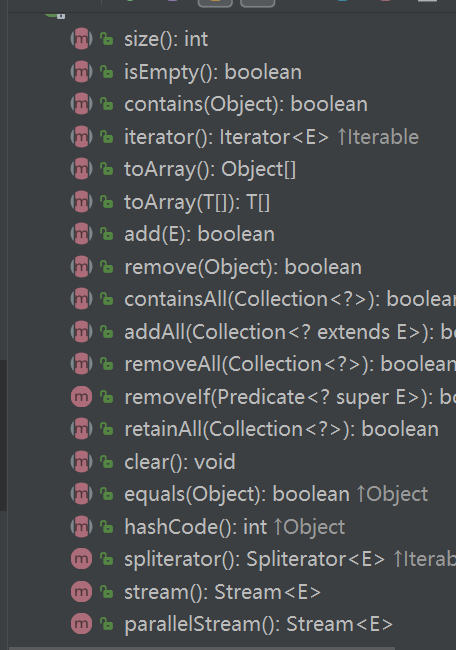Click the Iterable super-method label after iterator()

click(x=378, y=137)
